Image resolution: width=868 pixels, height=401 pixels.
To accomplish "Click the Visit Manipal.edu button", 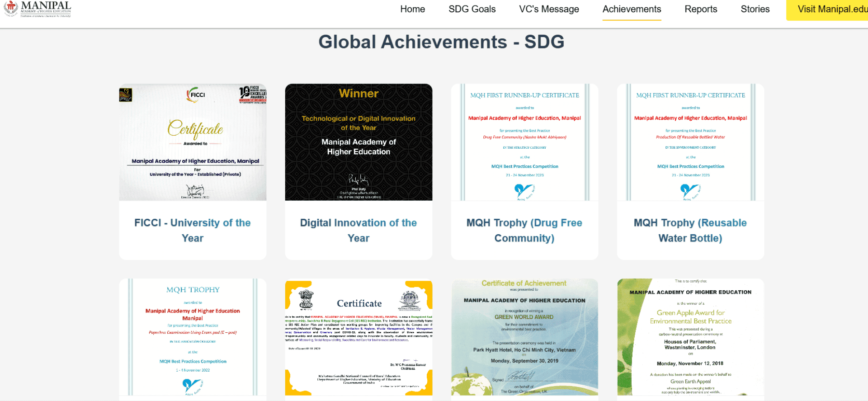I will pyautogui.click(x=827, y=10).
